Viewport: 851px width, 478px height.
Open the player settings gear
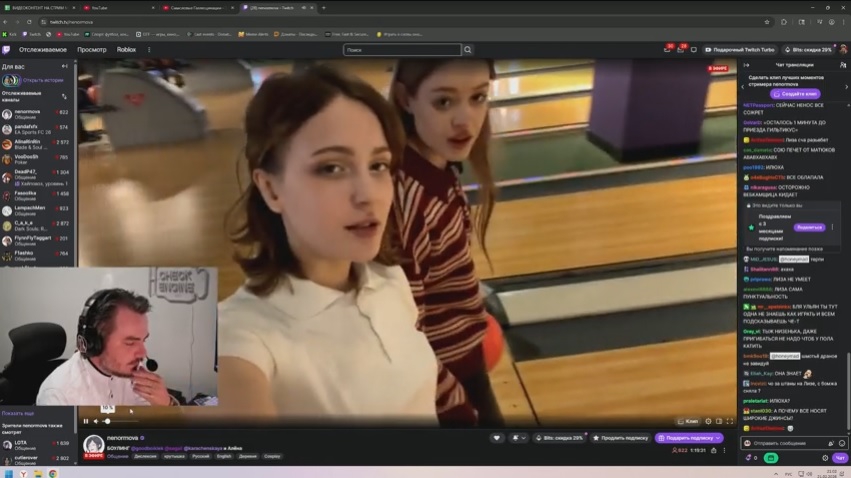click(708, 421)
